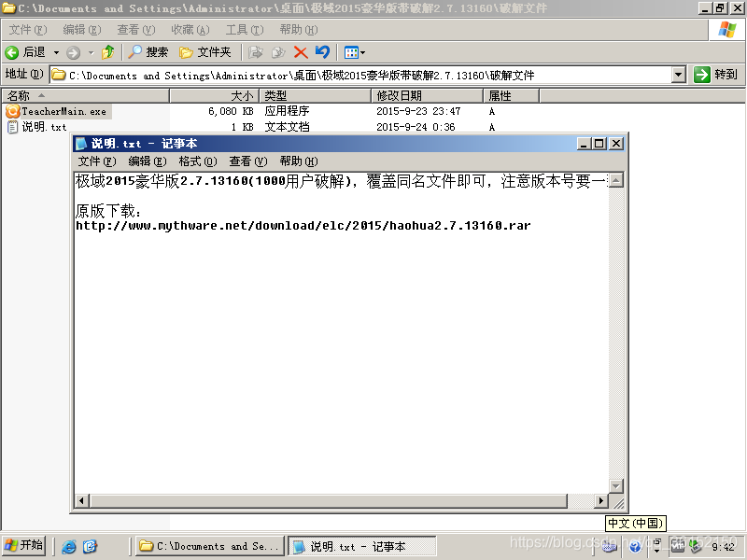Click the Move To toolbar icon
This screenshot has height=560, width=747.
tap(255, 52)
